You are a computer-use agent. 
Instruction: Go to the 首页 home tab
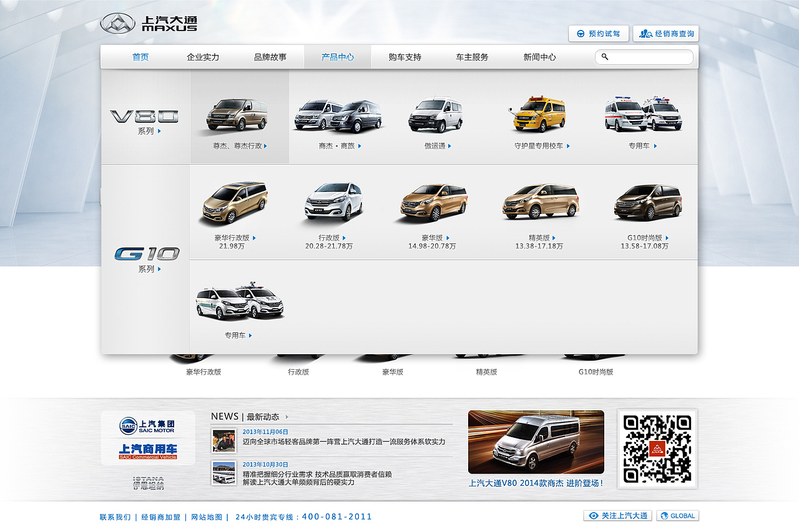[x=140, y=57]
